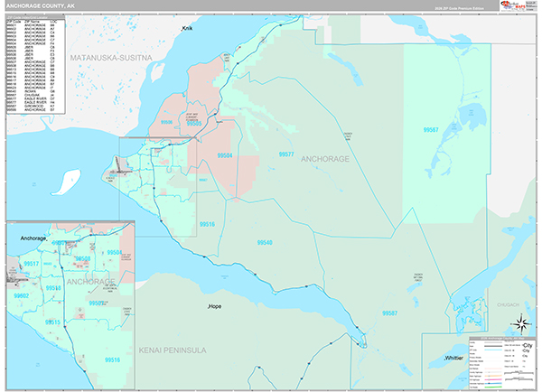Select the 'Whittier' city label

coord(453,358)
